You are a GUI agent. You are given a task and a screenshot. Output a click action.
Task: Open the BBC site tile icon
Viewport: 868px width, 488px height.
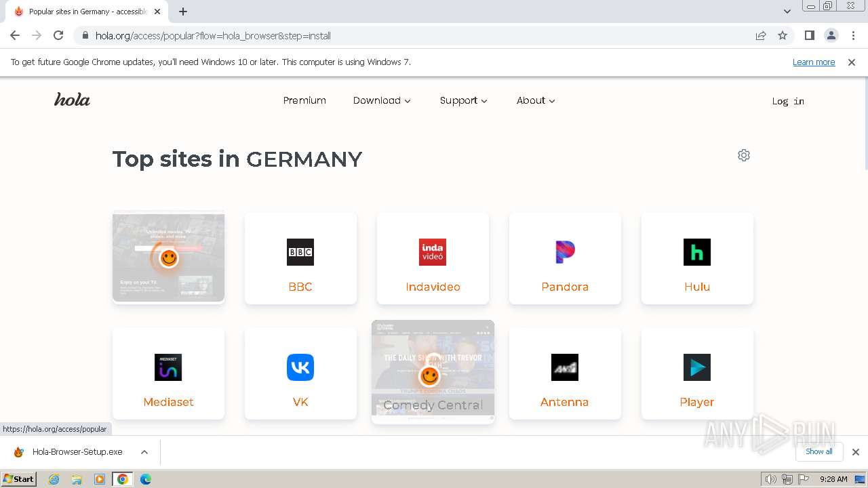click(x=300, y=252)
